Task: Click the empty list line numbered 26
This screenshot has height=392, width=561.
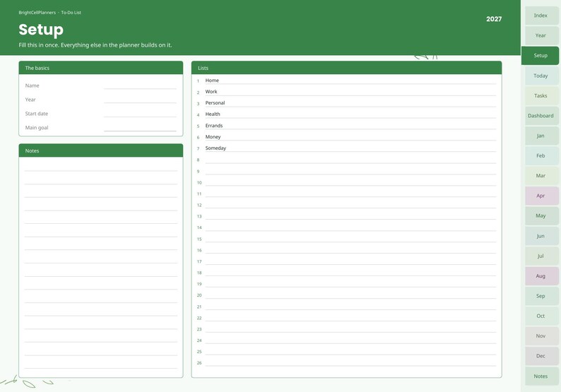Action: 350,362
